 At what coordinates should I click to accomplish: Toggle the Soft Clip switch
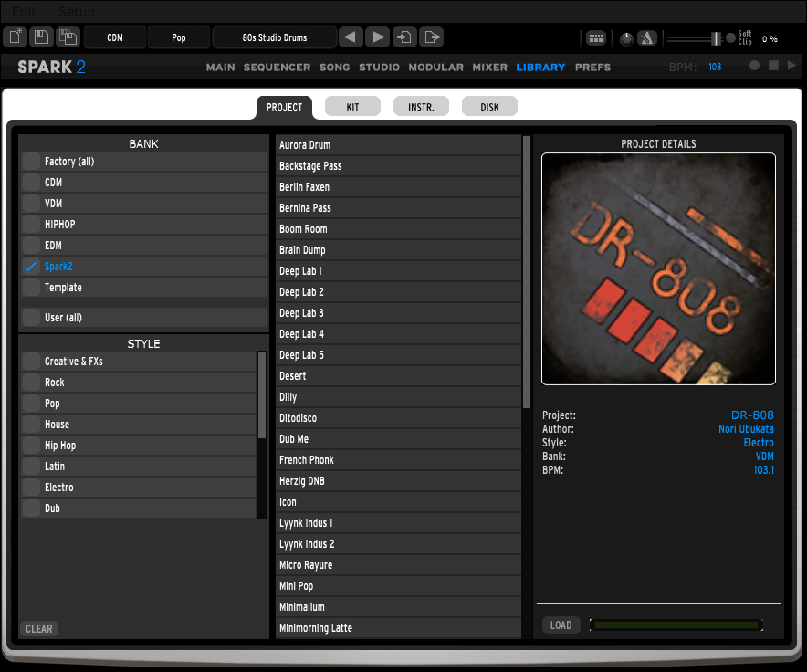[731, 38]
